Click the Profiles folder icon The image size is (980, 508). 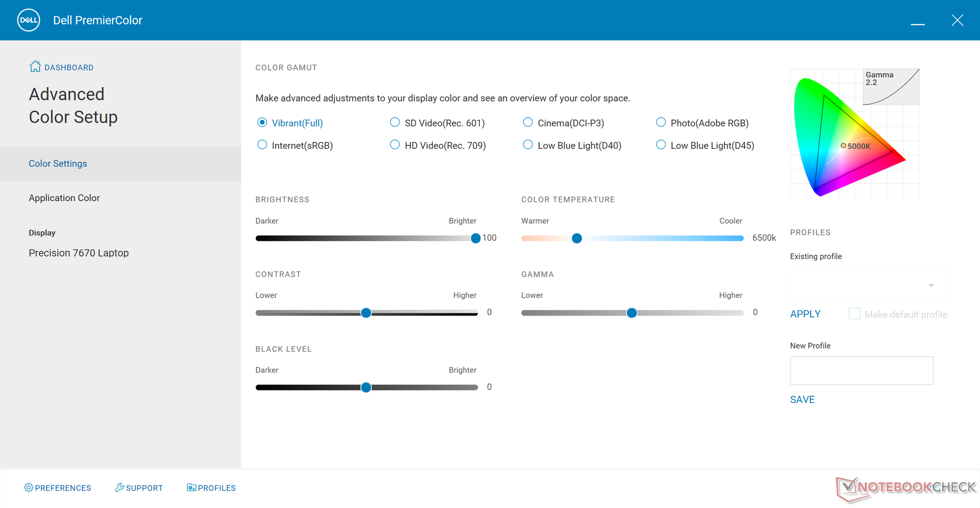[191, 488]
